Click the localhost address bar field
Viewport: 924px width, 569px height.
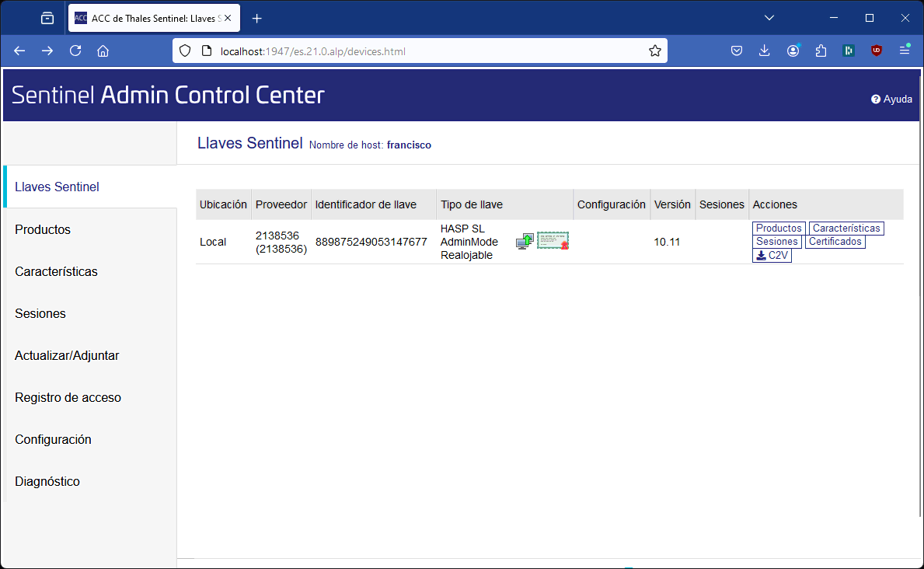(x=420, y=51)
